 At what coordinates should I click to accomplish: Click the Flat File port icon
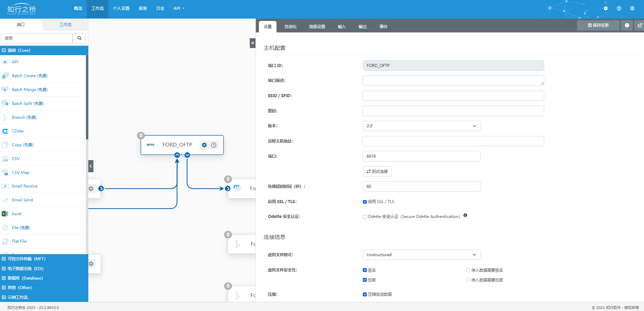5,241
